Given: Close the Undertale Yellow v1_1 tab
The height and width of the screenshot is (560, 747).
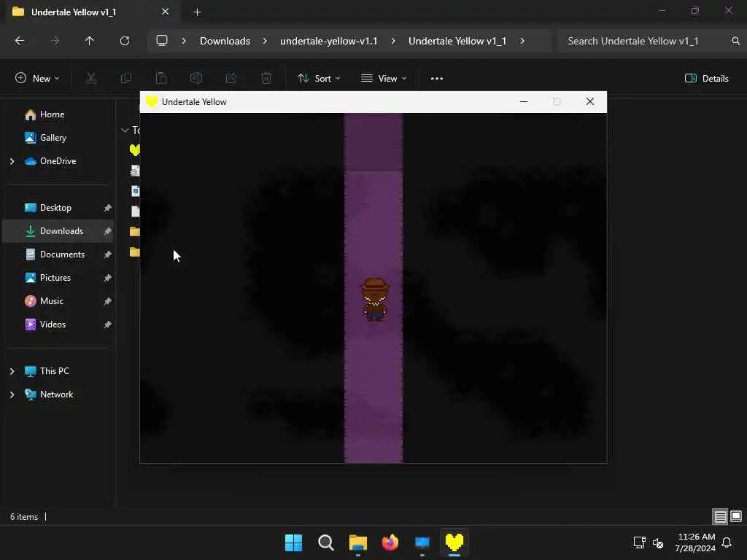Looking at the screenshot, I should click(x=166, y=12).
